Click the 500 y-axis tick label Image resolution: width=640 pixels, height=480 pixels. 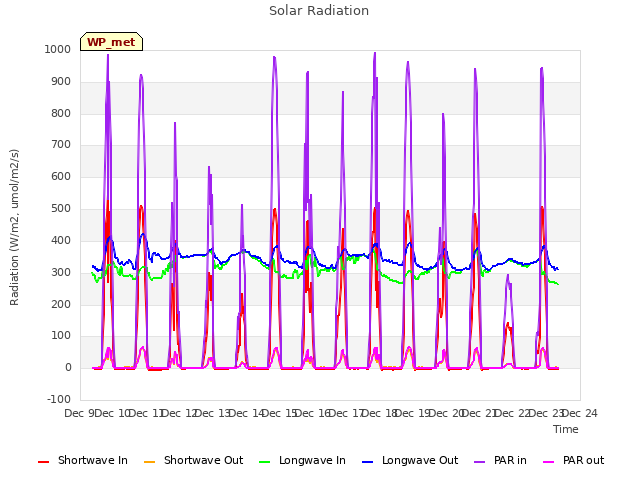coord(60,208)
